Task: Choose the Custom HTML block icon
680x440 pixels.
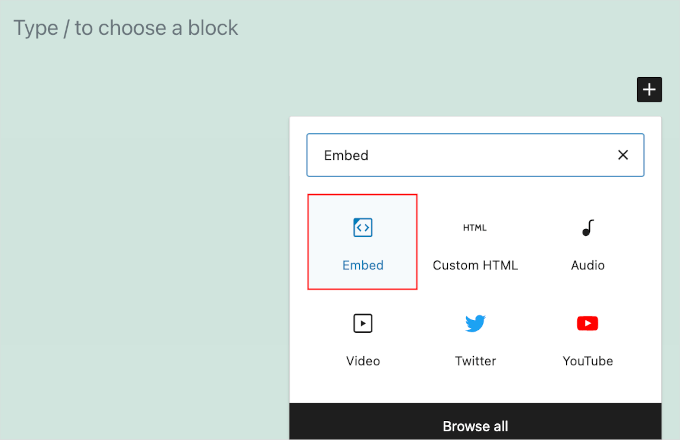Action: click(475, 228)
